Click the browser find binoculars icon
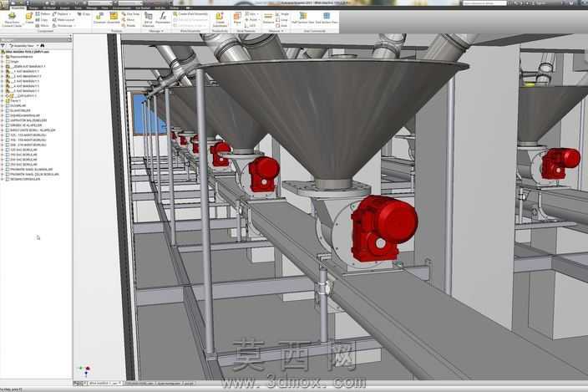The height and width of the screenshot is (392, 588). [43, 45]
